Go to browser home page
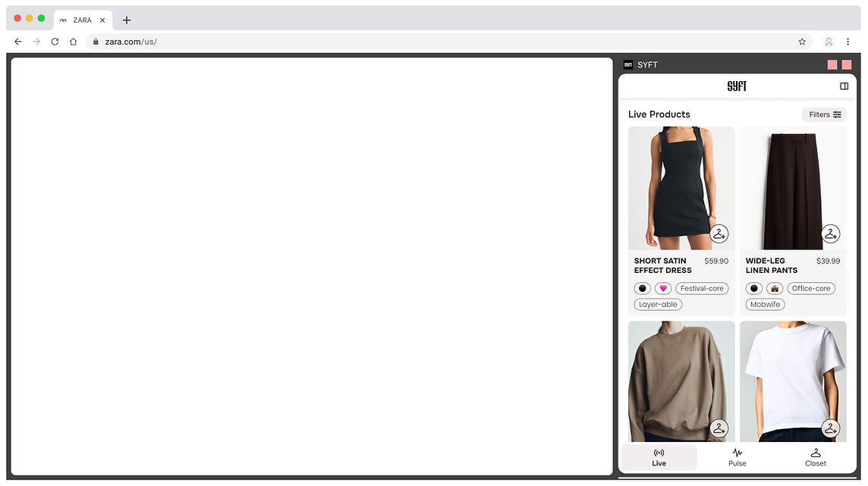Screen dimensions: 868x486 (73, 42)
